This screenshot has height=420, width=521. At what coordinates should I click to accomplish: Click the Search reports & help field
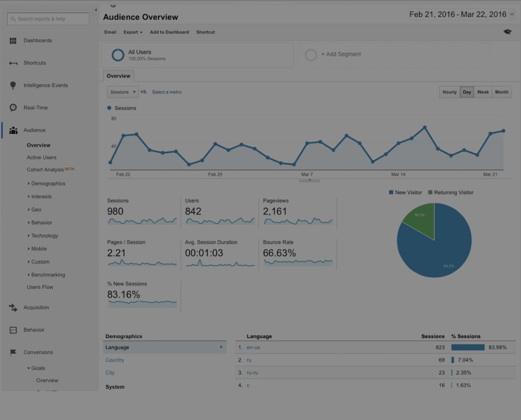click(x=48, y=19)
